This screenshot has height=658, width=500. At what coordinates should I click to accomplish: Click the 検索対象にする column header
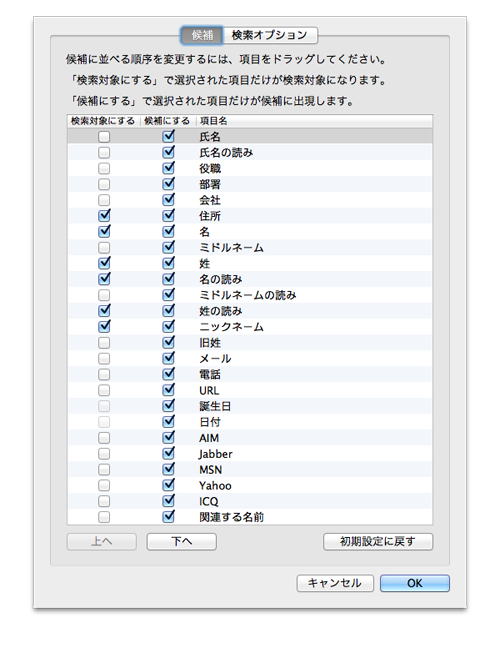coord(103,121)
